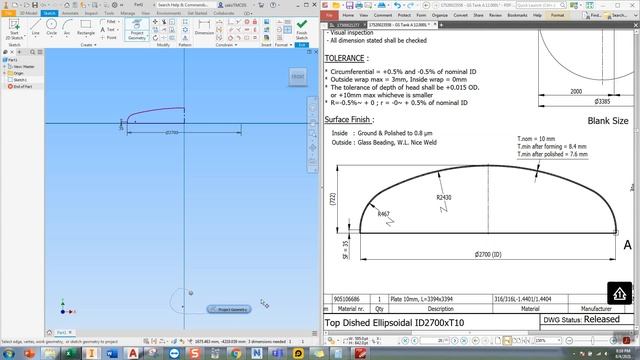The image size is (640, 360).
Task: Select Sketch1 in model browser
Action: coord(18,80)
